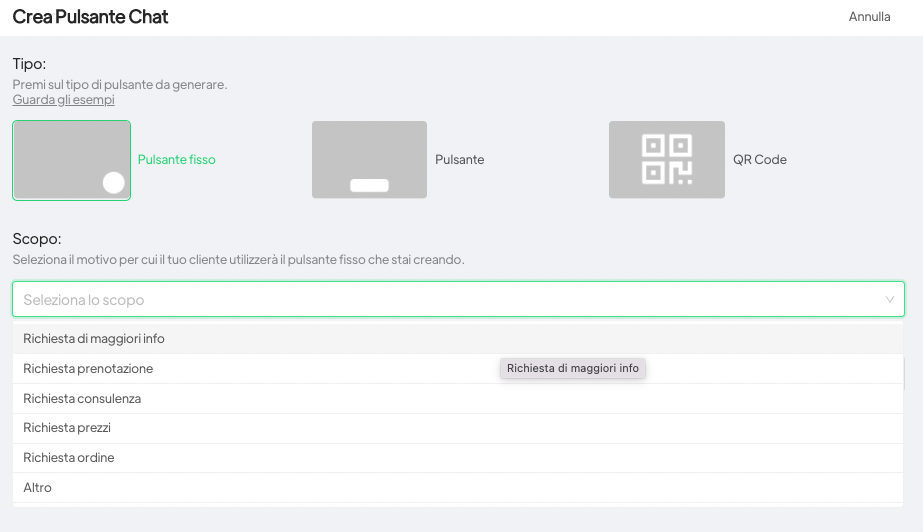This screenshot has height=532, width=923.
Task: Collapse the Scopo dropdown using its chevron arrow
Action: point(889,299)
